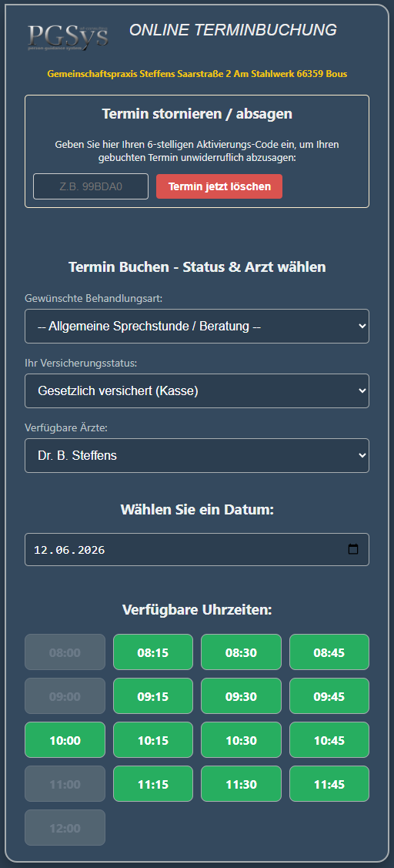Screen dimensions: 394x868
Task: Open the Versicherungsstatus dropdown
Action: tap(197, 390)
